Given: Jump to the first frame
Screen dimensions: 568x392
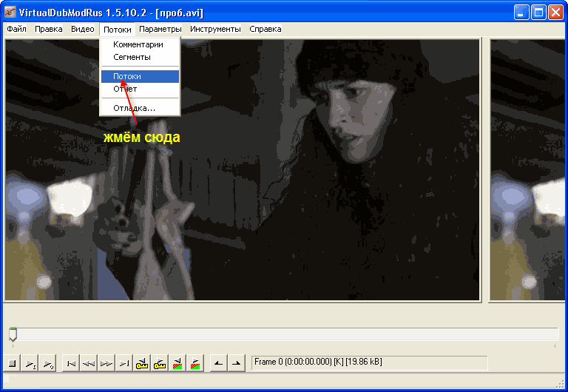Looking at the screenshot, I should 71,363.
